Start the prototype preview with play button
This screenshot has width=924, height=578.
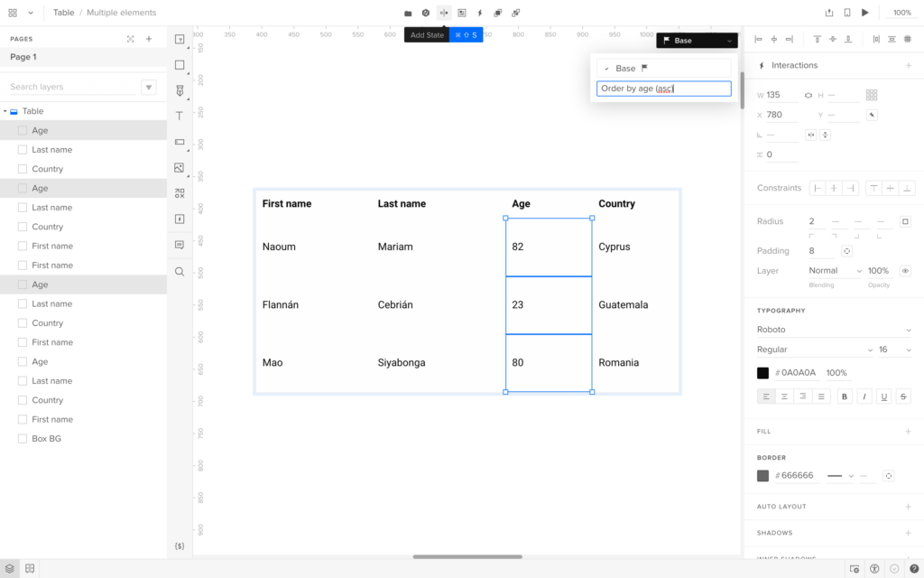coord(865,13)
